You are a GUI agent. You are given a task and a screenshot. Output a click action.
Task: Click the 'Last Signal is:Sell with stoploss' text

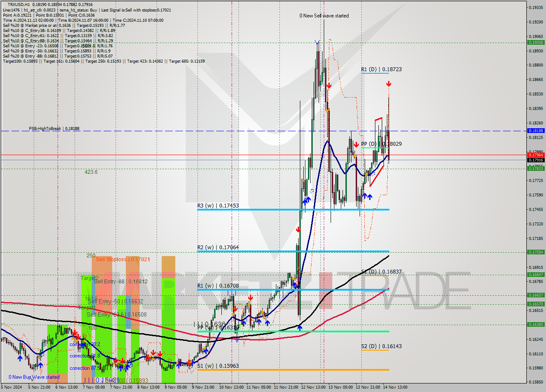point(129,9)
